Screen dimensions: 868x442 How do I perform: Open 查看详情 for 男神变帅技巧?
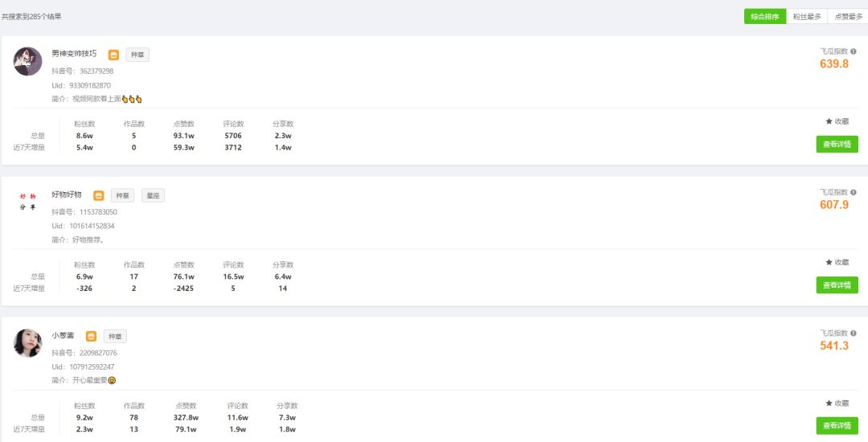coord(837,145)
